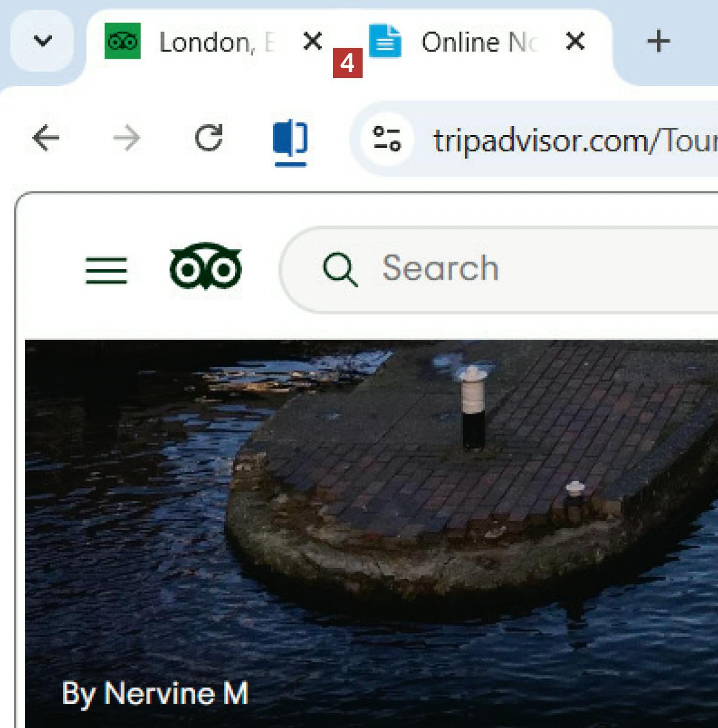Open the canal quay photo
The width and height of the screenshot is (718, 728).
coord(371,533)
